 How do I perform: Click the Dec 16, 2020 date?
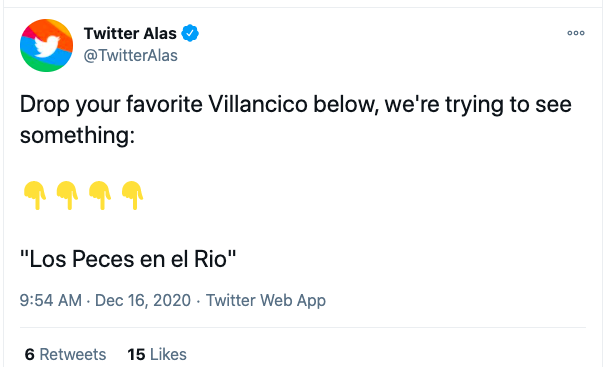tap(143, 300)
